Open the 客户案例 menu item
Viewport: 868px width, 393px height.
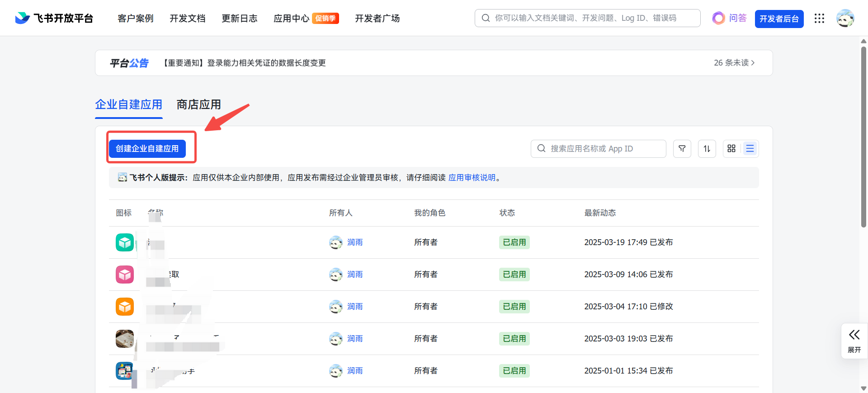(x=135, y=18)
